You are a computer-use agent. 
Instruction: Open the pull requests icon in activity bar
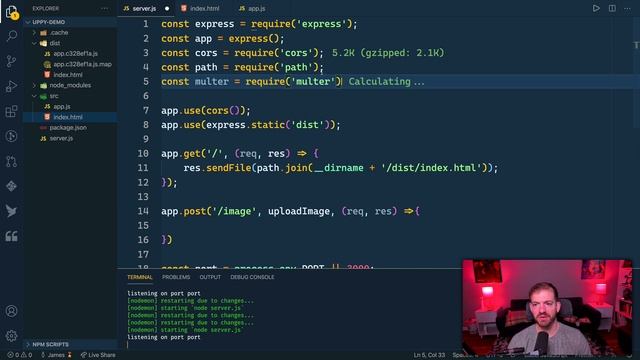pos(11,161)
